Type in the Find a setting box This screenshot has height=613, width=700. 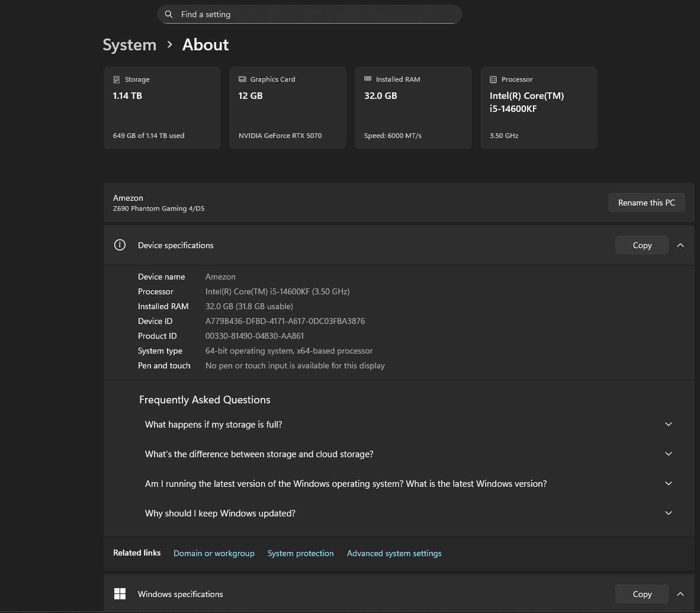tap(314, 14)
